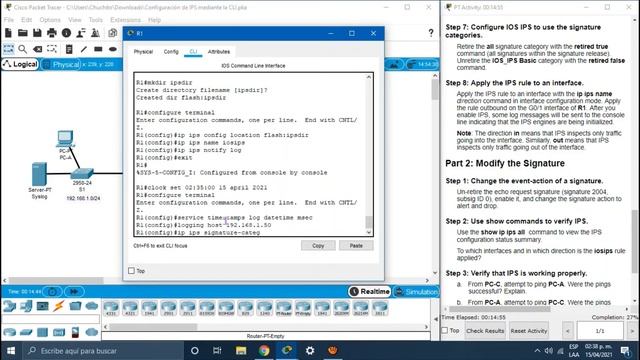Select the Delete tool icon
This screenshot has height=360, width=640.
pyautogui.click(x=37, y=49)
